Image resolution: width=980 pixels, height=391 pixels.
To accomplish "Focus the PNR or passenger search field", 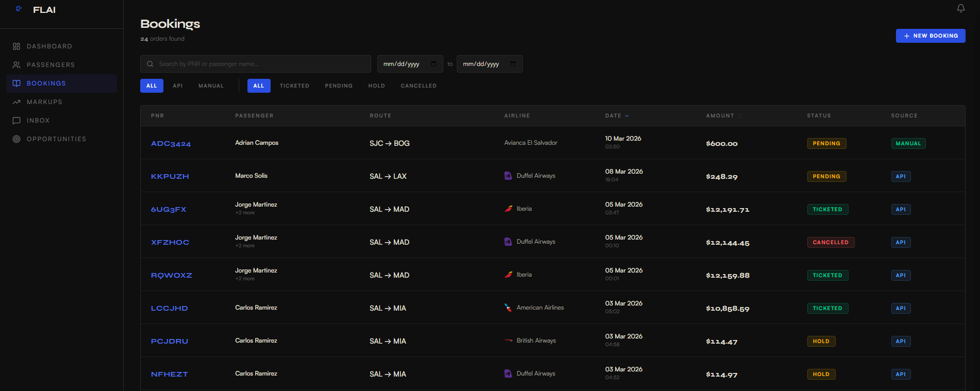I will (256, 64).
